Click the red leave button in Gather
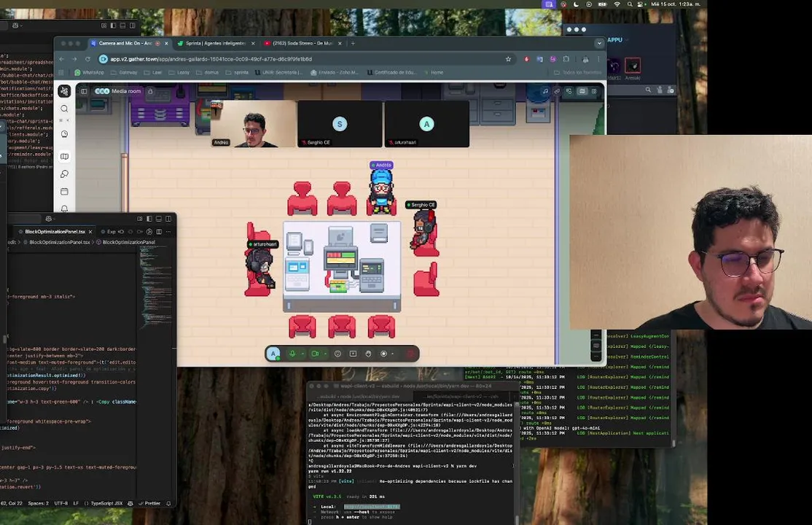The height and width of the screenshot is (525, 812). click(x=410, y=354)
